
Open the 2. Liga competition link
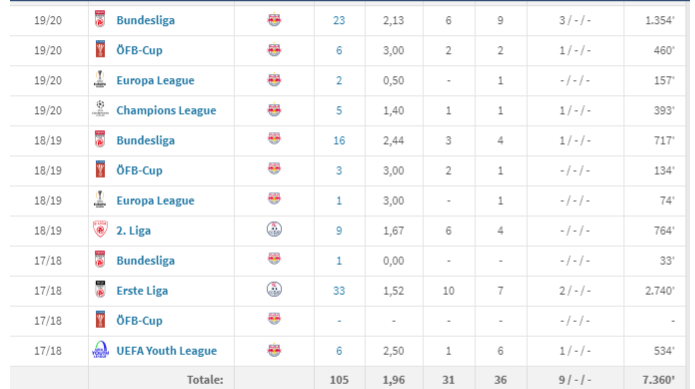click(x=133, y=231)
